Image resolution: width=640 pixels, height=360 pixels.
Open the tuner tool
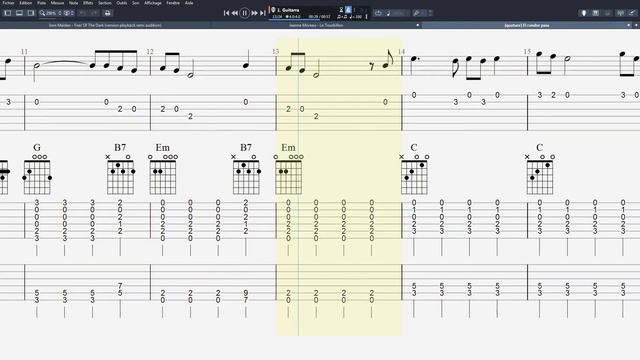416,13
